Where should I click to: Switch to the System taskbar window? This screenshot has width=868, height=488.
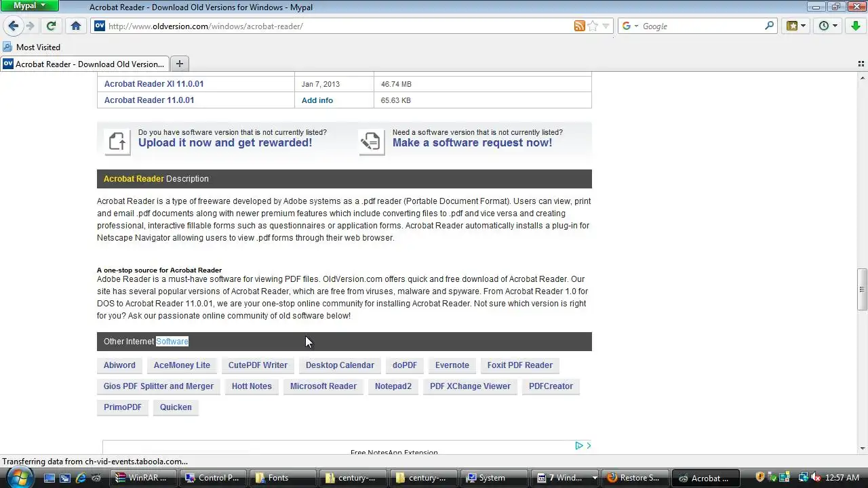coord(494,478)
